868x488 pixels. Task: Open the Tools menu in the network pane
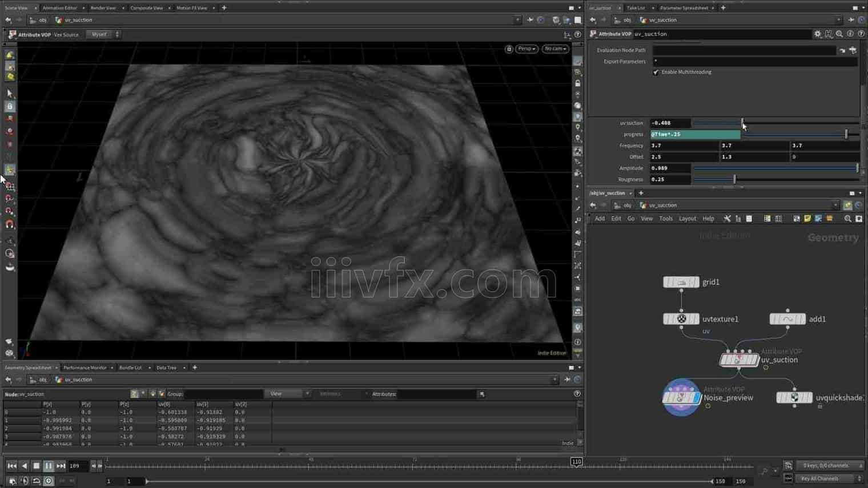[665, 218]
